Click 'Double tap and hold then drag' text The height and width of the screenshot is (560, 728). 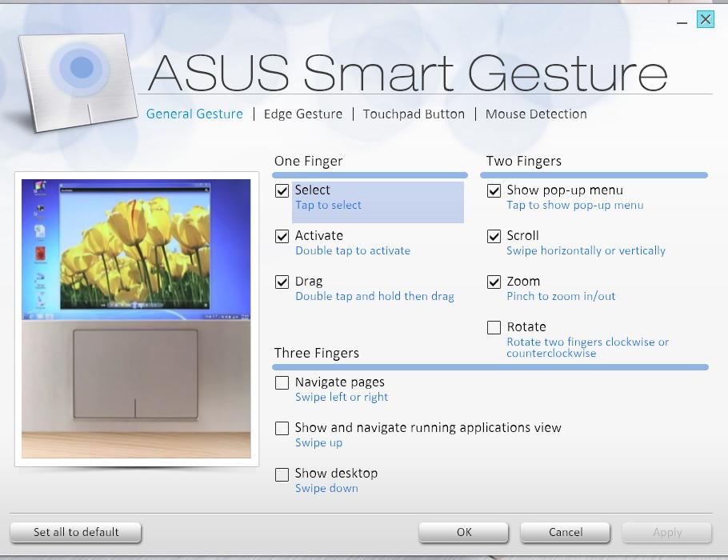point(374,296)
